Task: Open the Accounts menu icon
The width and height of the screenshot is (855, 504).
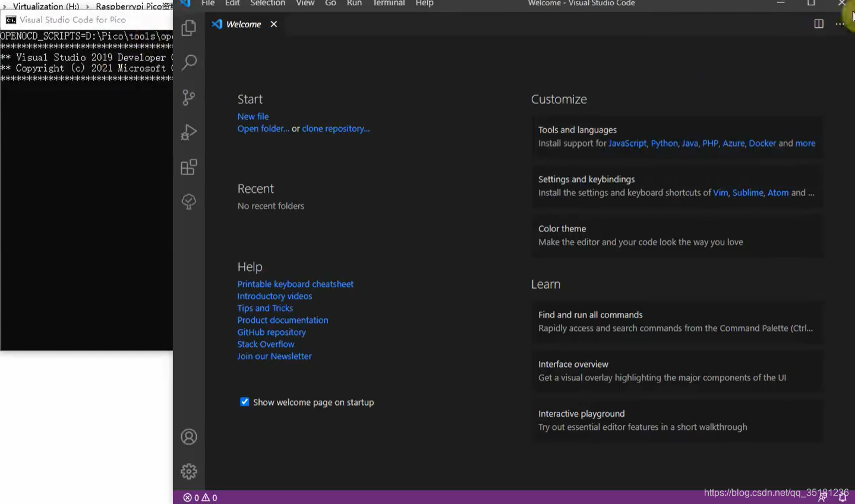Action: 189,437
